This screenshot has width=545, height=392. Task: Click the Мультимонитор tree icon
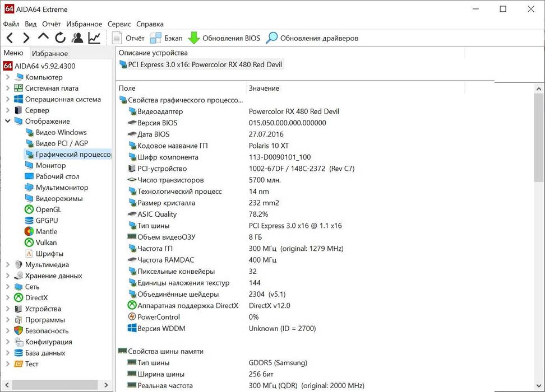pos(29,188)
